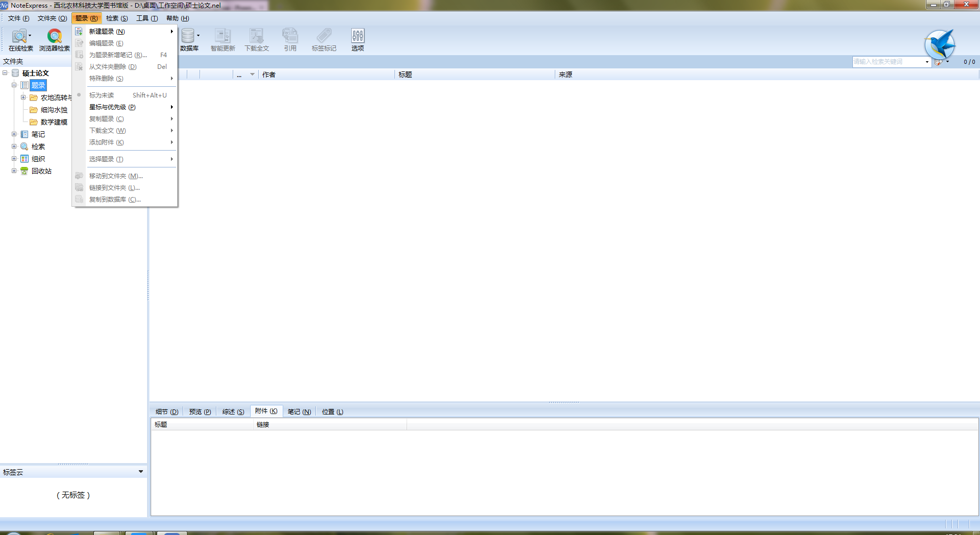
Task: Select the 硕士论文 root node
Action: [35, 73]
